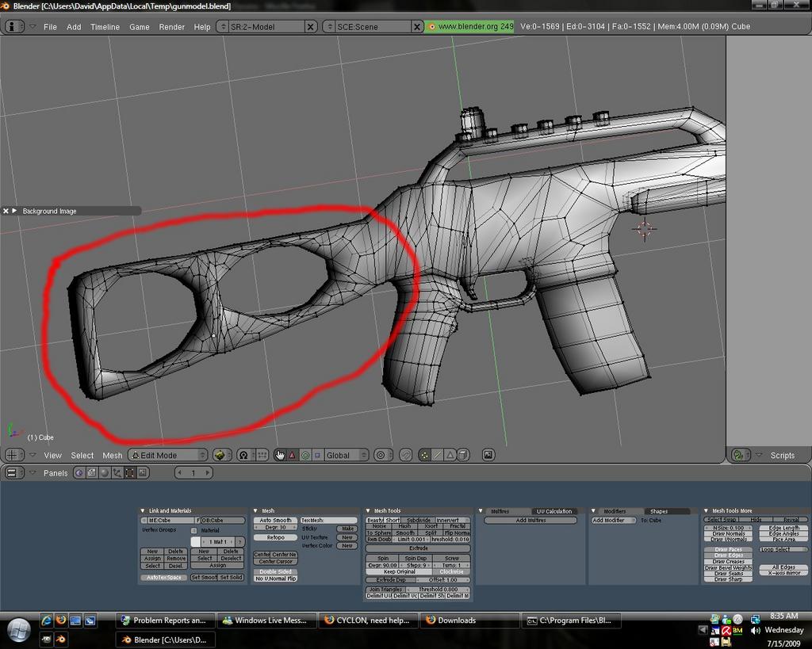Viewport: 812px width, 649px height.
Task: Open the Shading context sphere icon
Action: pyautogui.click(x=104, y=472)
